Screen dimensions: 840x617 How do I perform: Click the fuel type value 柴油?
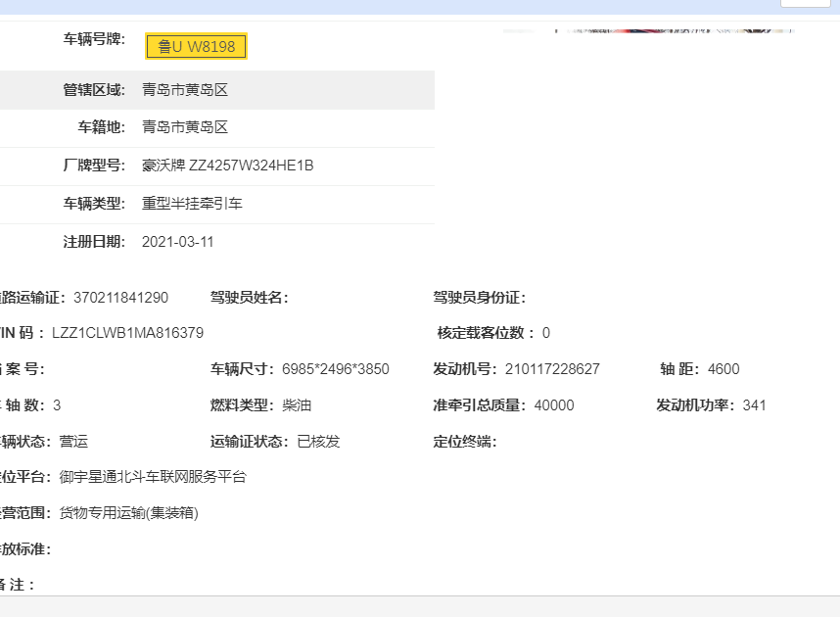tap(297, 405)
